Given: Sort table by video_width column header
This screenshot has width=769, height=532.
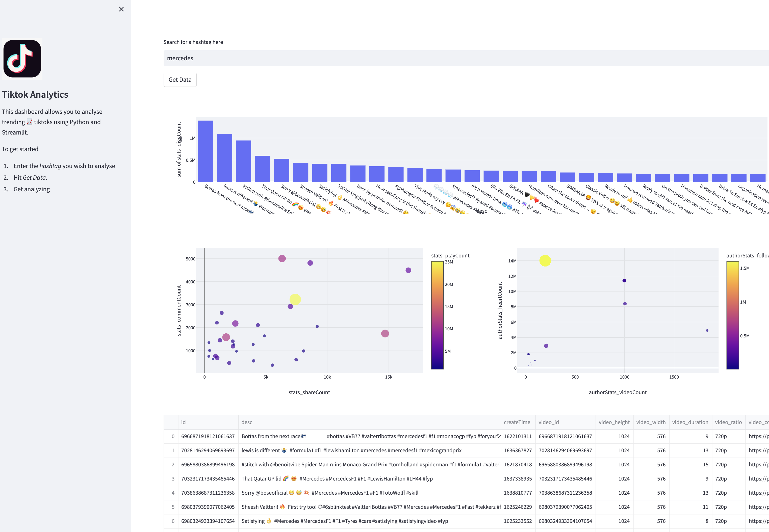Looking at the screenshot, I should point(651,422).
